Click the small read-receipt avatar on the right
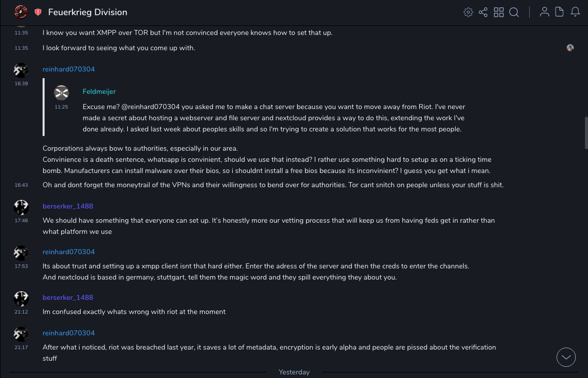The height and width of the screenshot is (378, 588). (x=570, y=48)
